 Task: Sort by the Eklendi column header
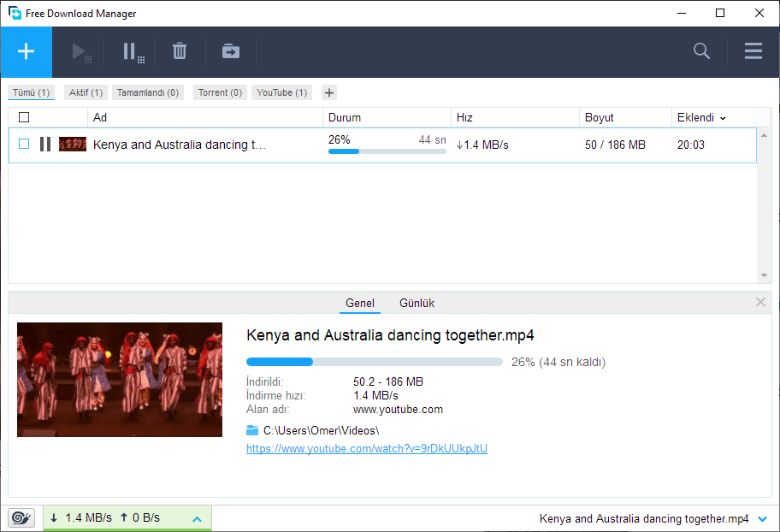(700, 117)
